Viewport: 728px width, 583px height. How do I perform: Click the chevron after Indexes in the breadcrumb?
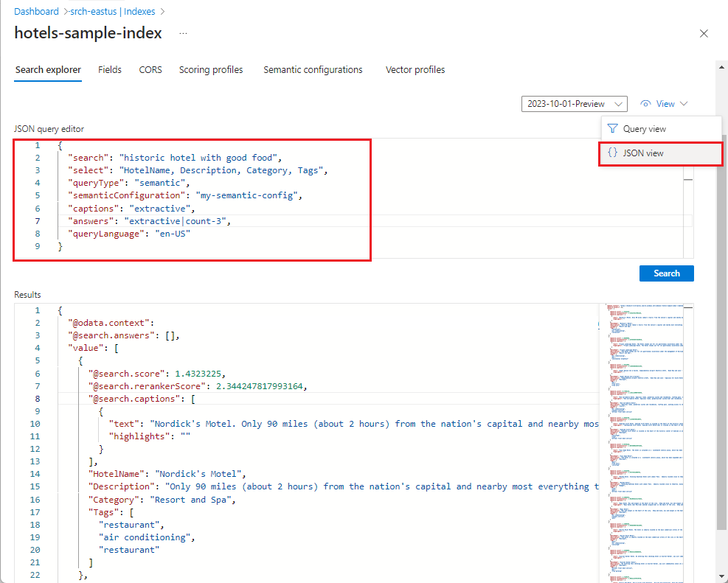162,11
